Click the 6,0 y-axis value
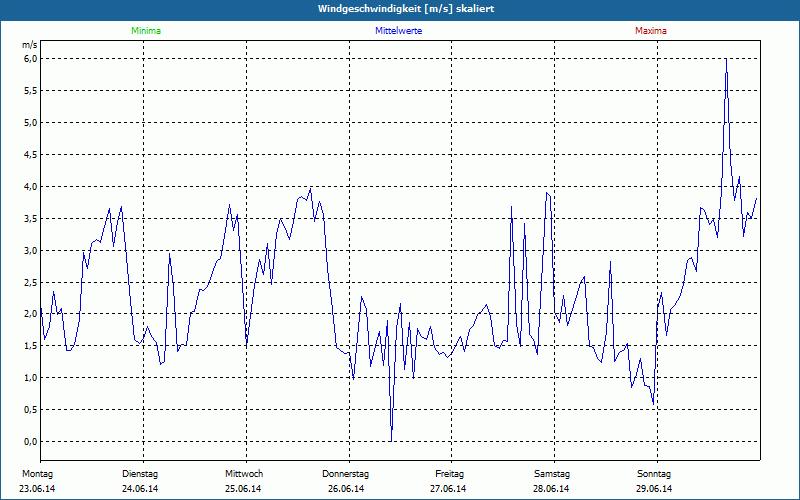800x500 pixels. 31,59
